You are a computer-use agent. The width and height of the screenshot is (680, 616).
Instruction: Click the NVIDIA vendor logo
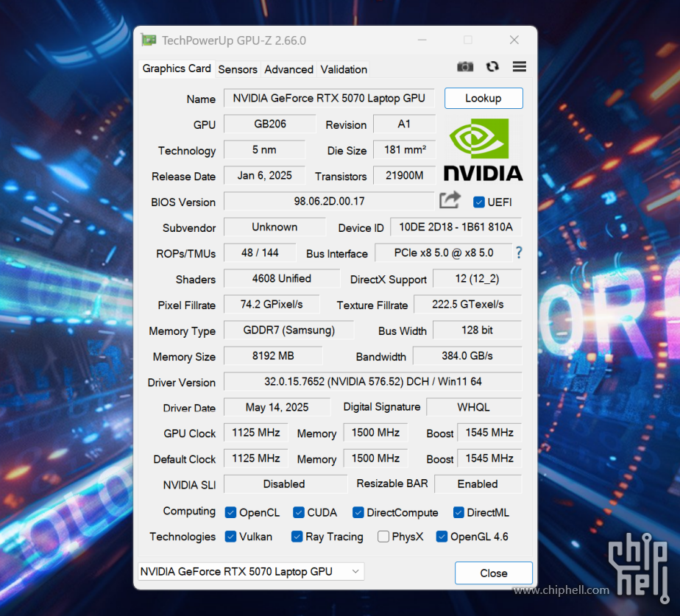483,149
